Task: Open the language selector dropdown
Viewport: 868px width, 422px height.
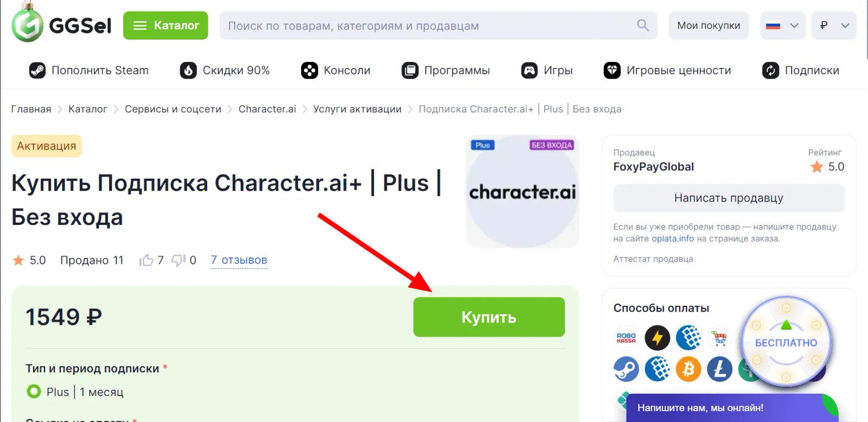Action: [x=782, y=25]
